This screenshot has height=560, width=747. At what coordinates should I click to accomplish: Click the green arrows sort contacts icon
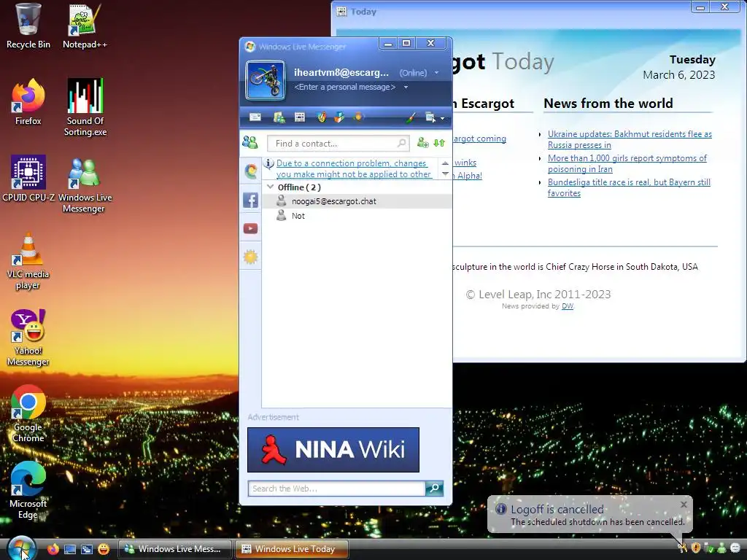(x=439, y=143)
